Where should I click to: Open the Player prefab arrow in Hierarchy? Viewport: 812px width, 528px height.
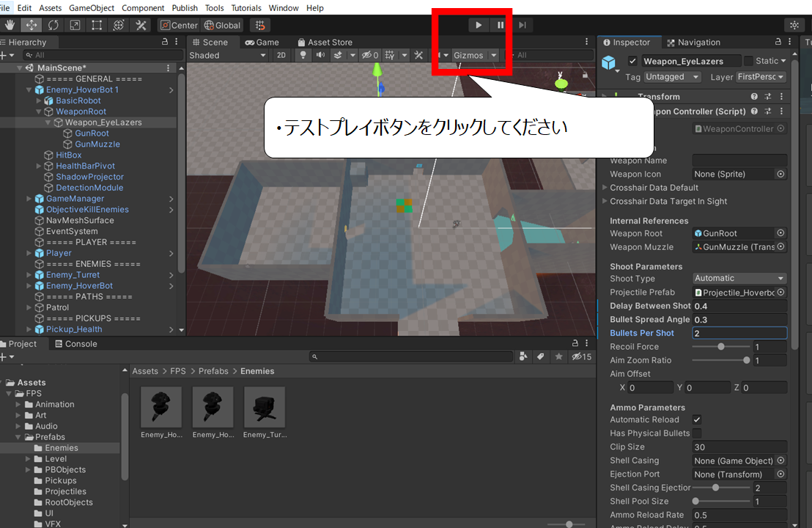click(x=171, y=253)
